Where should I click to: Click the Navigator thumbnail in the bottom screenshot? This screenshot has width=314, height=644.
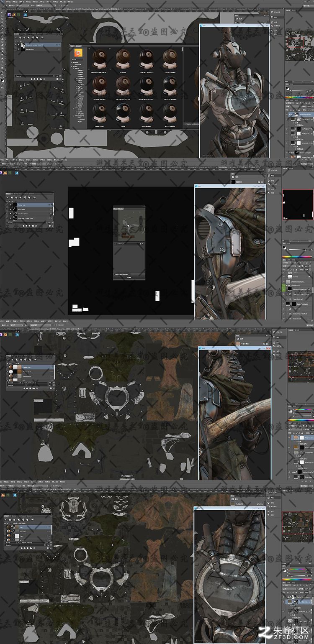click(298, 526)
